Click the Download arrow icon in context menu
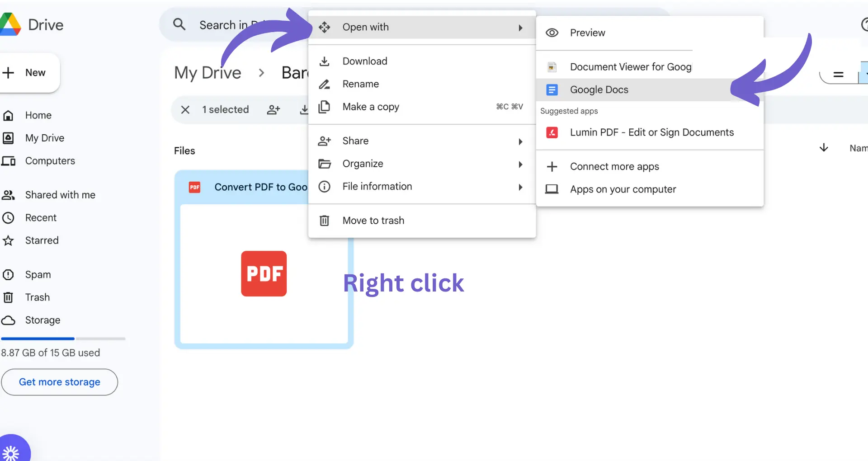This screenshot has width=868, height=461. (x=325, y=61)
